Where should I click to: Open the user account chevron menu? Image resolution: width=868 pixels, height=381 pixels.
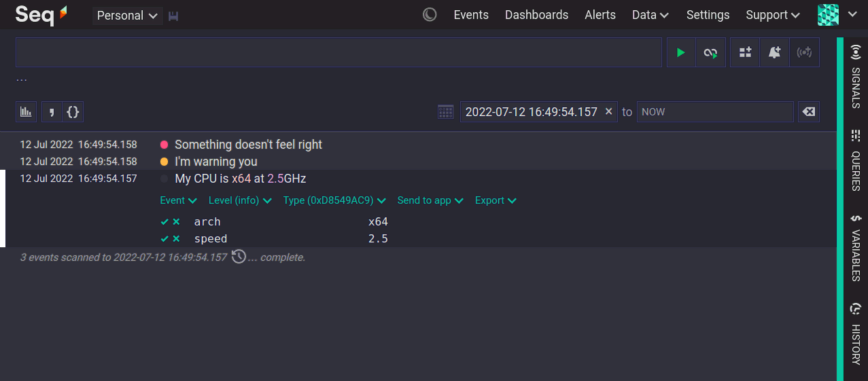point(852,14)
